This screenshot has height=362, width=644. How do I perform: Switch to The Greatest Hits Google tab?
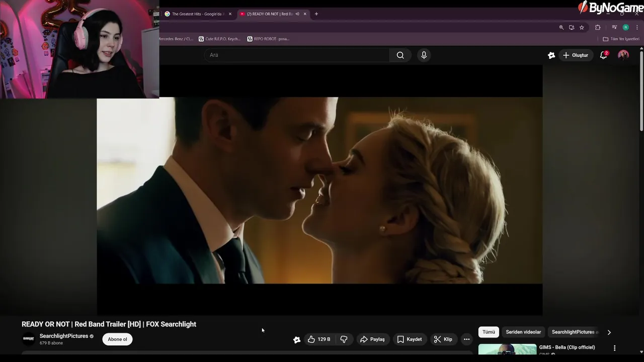click(x=198, y=14)
